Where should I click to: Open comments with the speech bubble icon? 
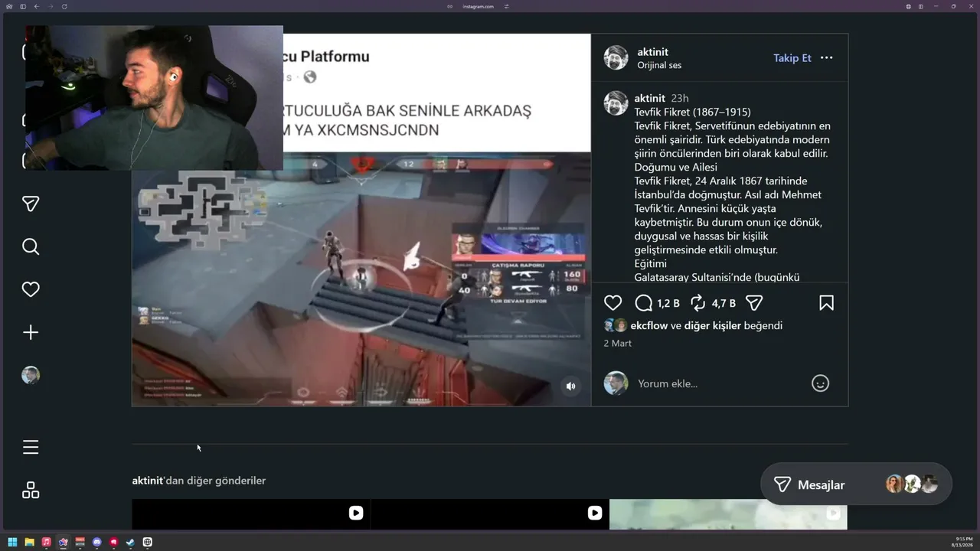tap(644, 303)
